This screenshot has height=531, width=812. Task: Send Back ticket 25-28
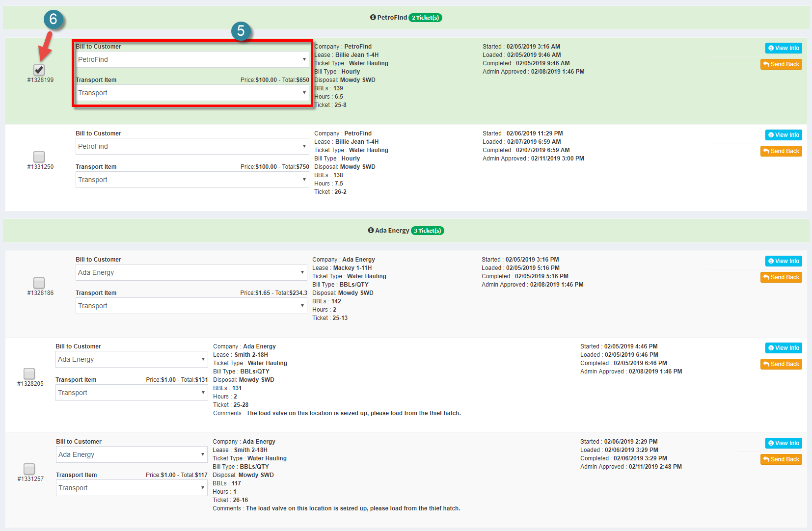pos(781,364)
